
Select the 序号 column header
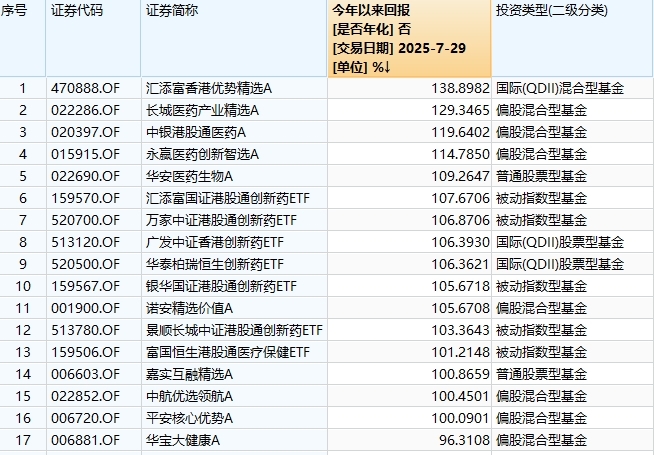22,38
